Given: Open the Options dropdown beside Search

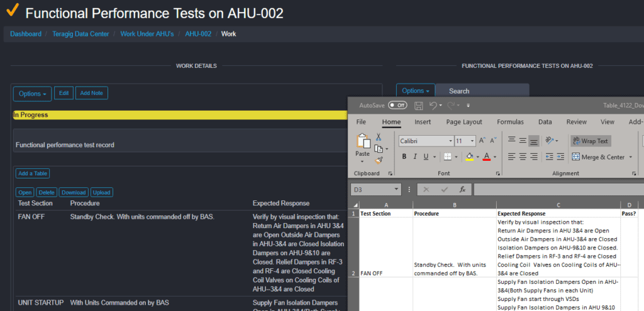Looking at the screenshot, I should point(416,90).
